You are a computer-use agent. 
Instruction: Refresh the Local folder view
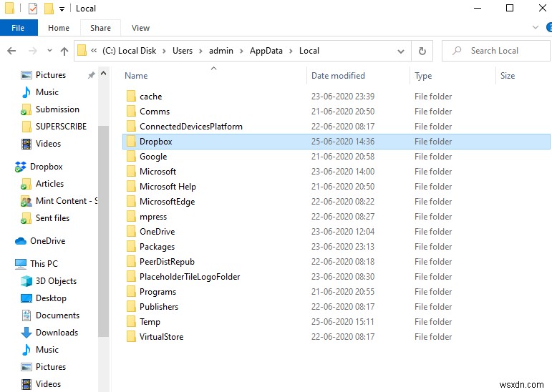(422, 51)
